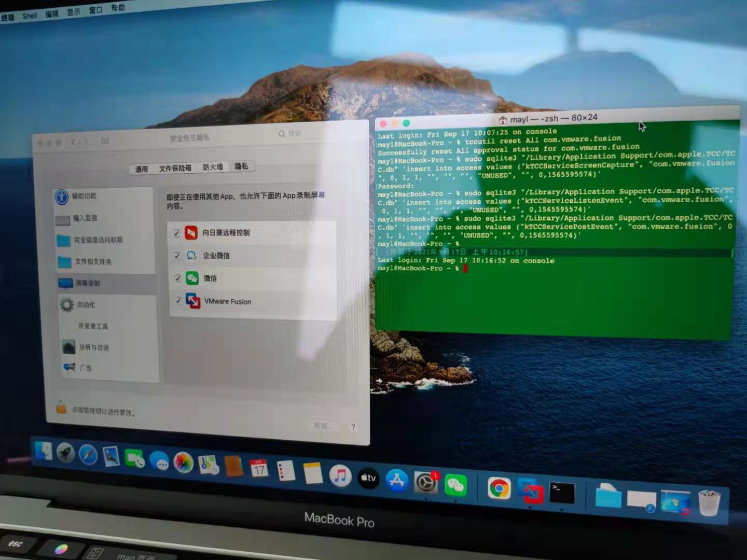Screen dimensions: 747x560
Task: Click the help question mark button
Action: 353,427
